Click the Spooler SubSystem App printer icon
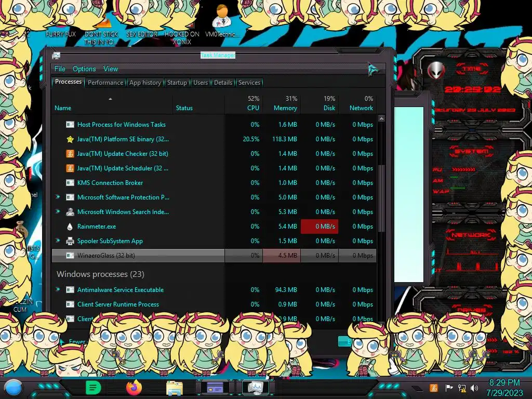The image size is (532, 399). [70, 241]
